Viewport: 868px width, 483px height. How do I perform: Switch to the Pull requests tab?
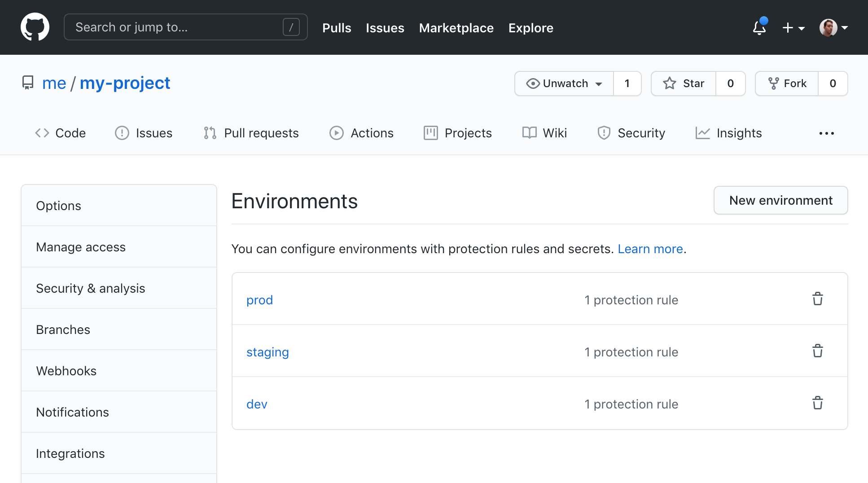coord(251,133)
